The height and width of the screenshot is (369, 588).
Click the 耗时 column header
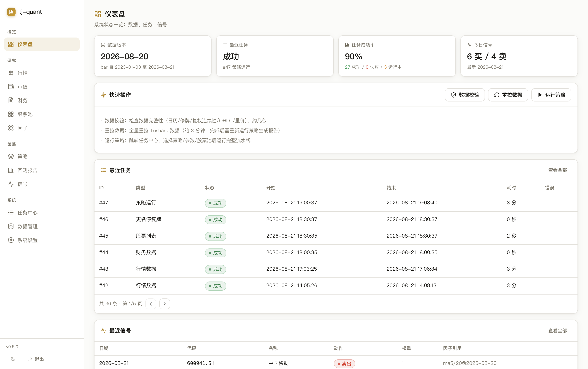(511, 188)
